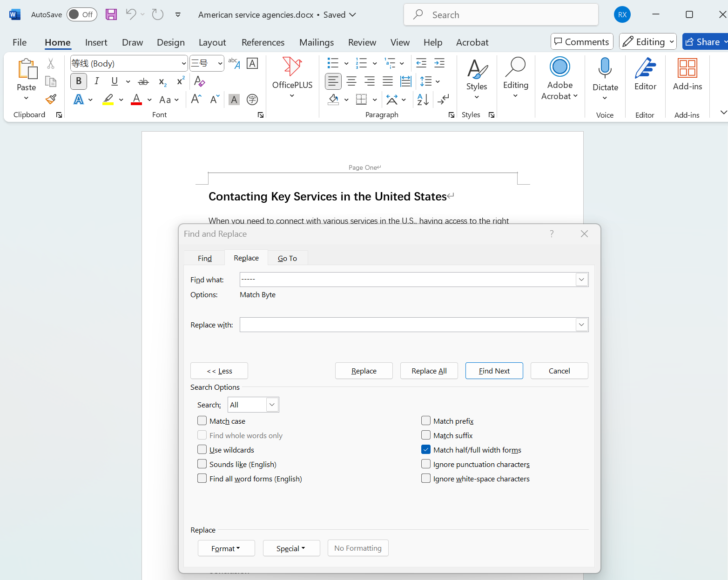Open the Special characters dropdown button

pos(291,548)
